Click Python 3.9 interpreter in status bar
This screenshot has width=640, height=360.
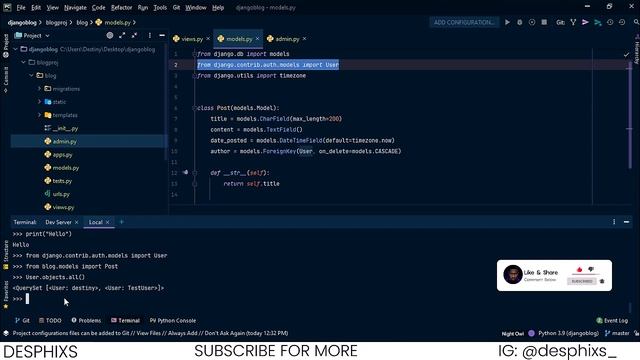[x=568, y=333]
